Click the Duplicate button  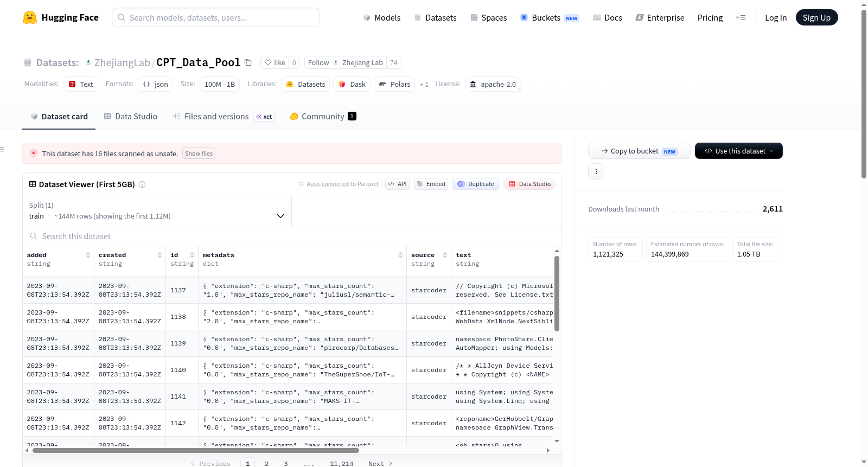point(476,184)
